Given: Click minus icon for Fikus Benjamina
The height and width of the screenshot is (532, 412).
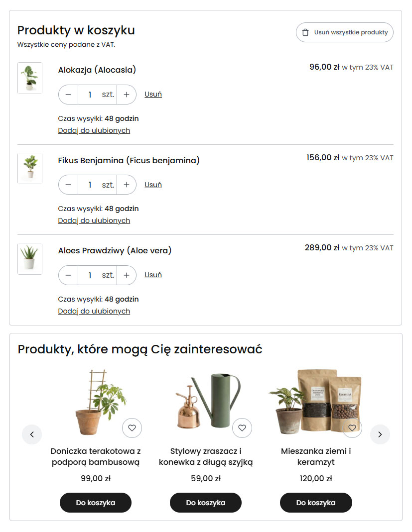Looking at the screenshot, I should (x=68, y=185).
